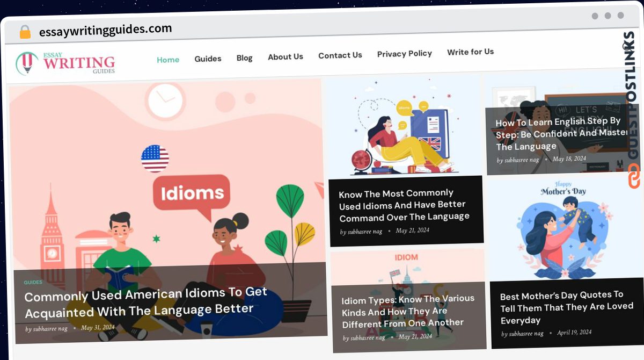Read Best Mother's Day Quotes article

point(562,307)
